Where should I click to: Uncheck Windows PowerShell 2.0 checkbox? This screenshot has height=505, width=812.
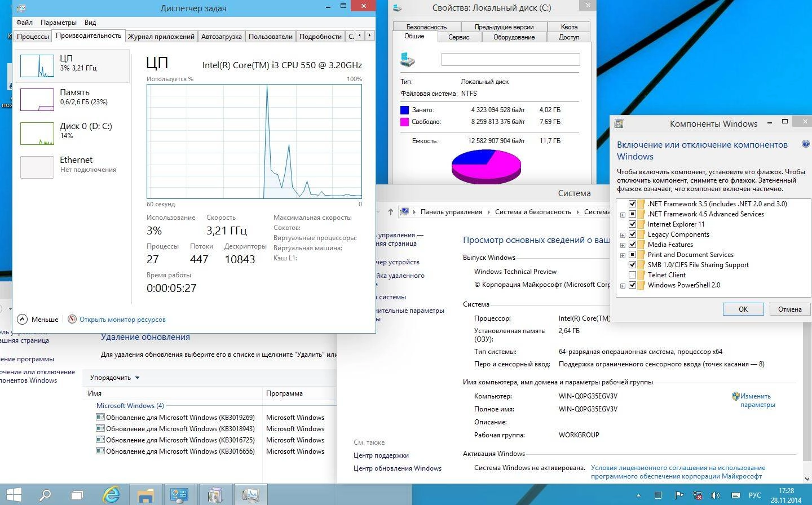(x=632, y=285)
